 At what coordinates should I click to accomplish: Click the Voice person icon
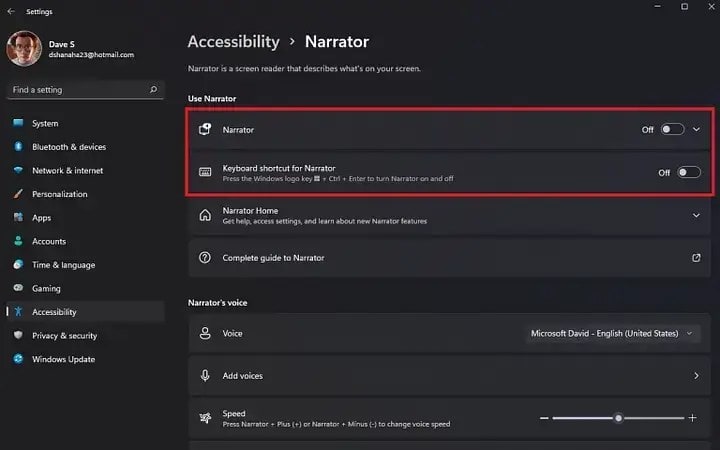click(205, 333)
